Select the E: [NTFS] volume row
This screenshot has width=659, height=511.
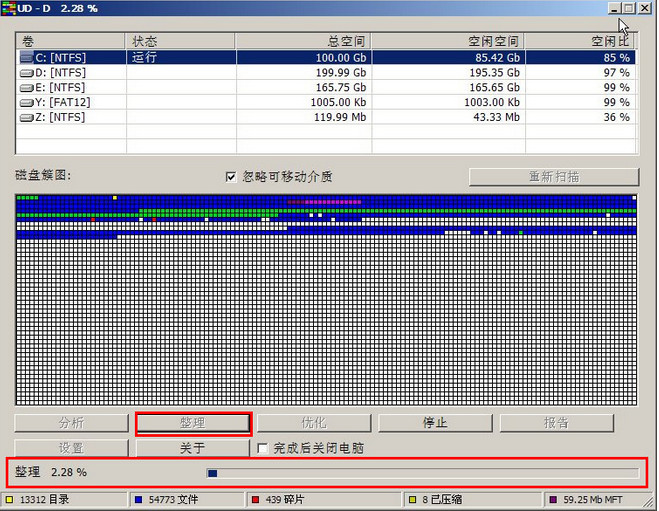click(x=326, y=87)
